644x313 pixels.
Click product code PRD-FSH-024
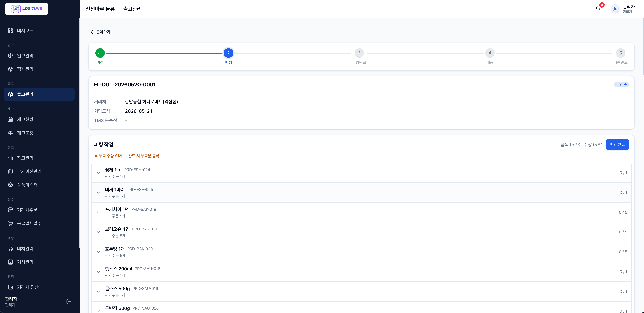[x=137, y=170]
